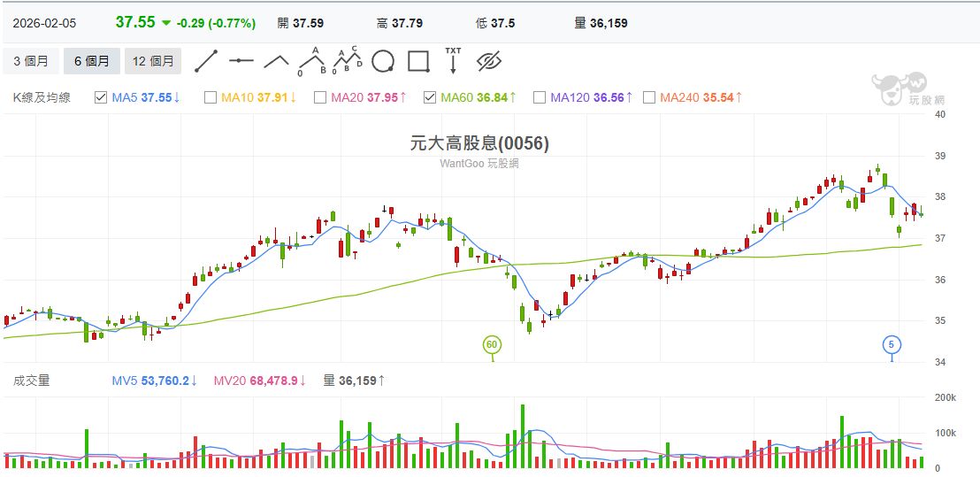The height and width of the screenshot is (477, 980).
Task: Pick the 0-A-B wave pattern tool
Action: click(311, 61)
